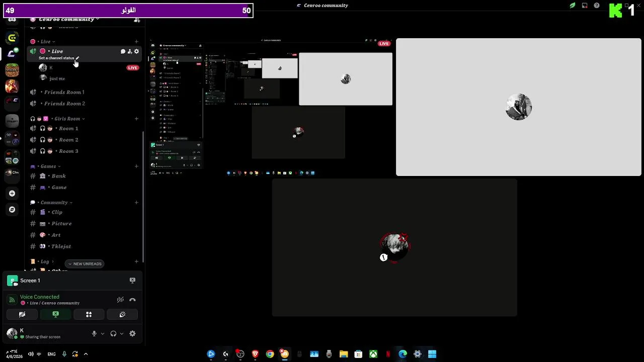The height and width of the screenshot is (362, 644).
Task: Open the Bank text channel
Action: pyautogui.click(x=85, y=176)
